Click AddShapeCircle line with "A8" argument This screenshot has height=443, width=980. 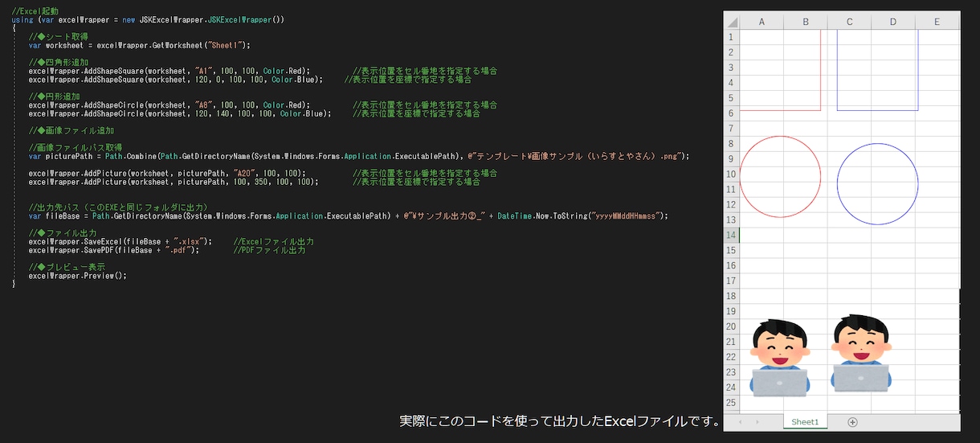tap(169, 105)
